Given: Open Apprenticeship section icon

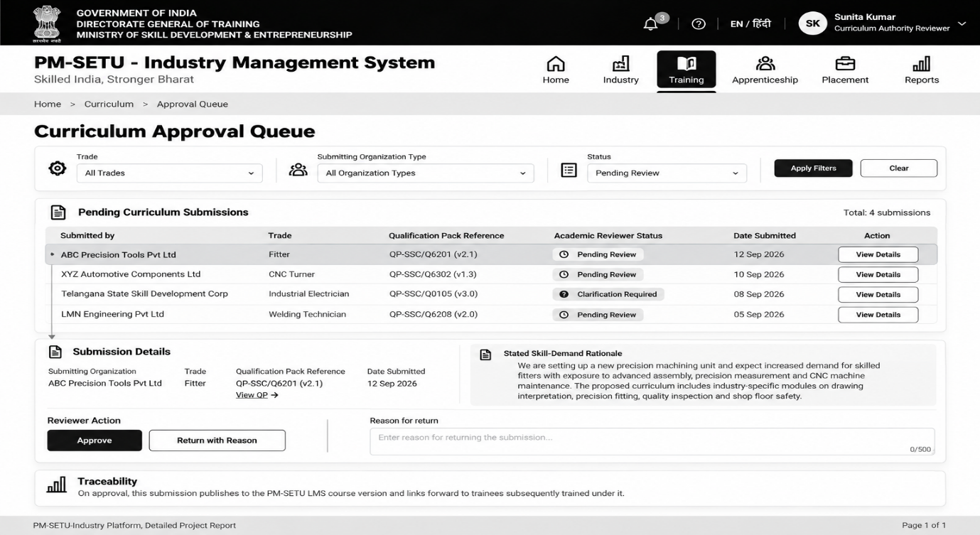Looking at the screenshot, I should (765, 65).
